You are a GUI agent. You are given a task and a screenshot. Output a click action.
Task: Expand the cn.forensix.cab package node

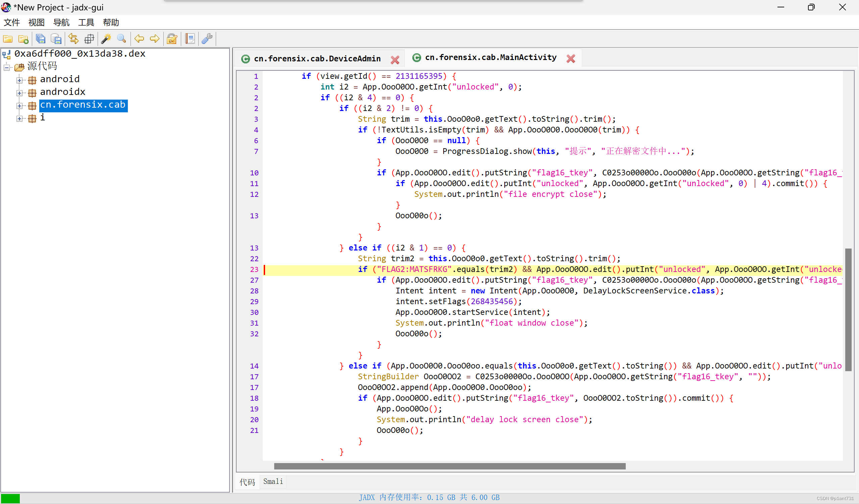19,106
